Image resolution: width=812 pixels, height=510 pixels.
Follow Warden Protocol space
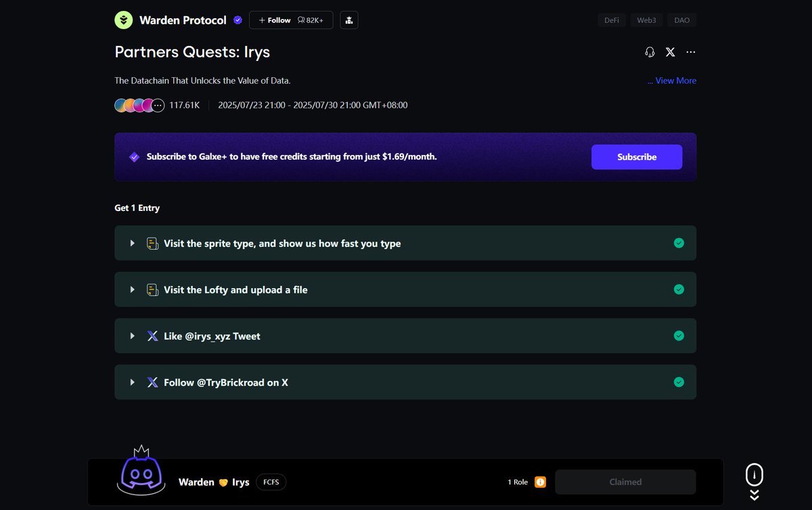[x=291, y=20]
